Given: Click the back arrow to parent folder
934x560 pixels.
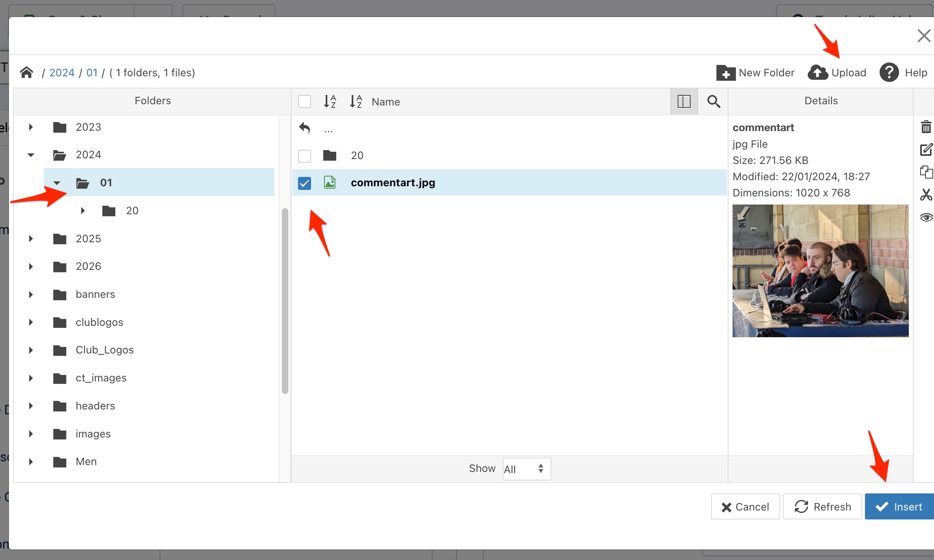Looking at the screenshot, I should coord(305,128).
